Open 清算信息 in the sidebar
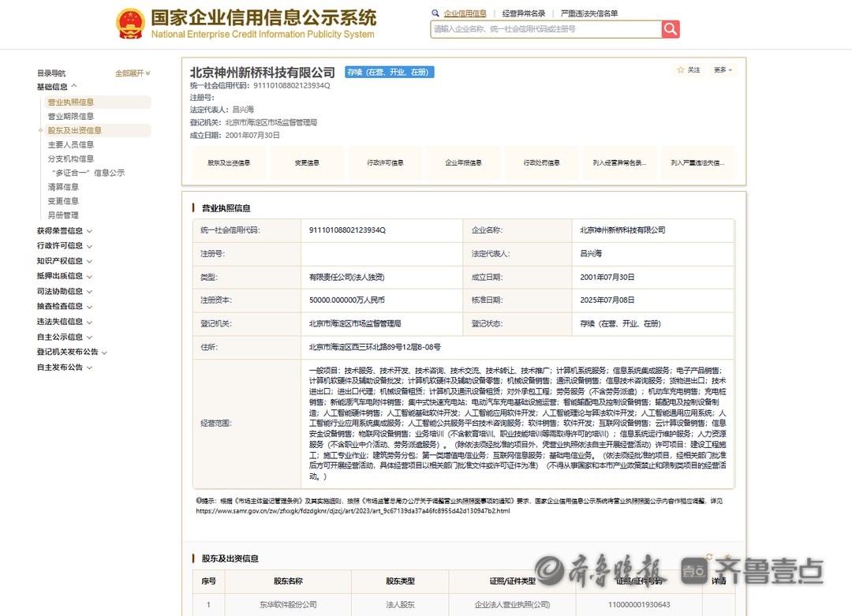This screenshot has width=852, height=616. [63, 187]
